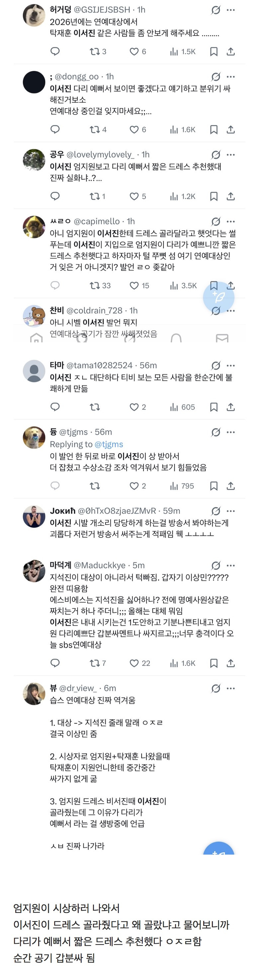Open Messages envelope tab in bottom bar

click(x=222, y=337)
